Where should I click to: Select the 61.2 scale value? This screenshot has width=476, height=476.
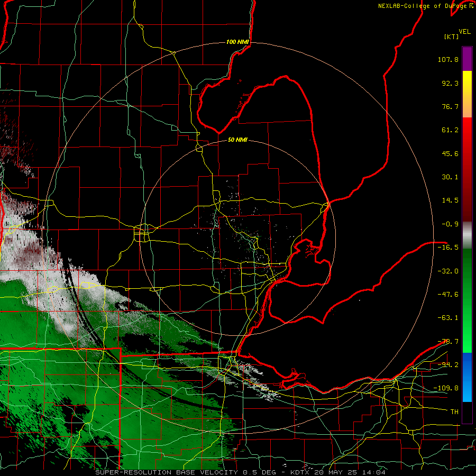tap(450, 130)
